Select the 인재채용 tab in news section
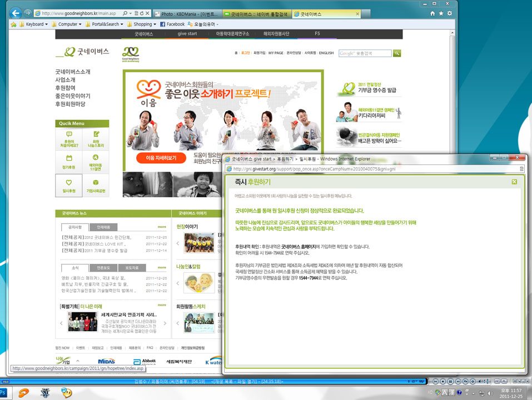 [103, 227]
